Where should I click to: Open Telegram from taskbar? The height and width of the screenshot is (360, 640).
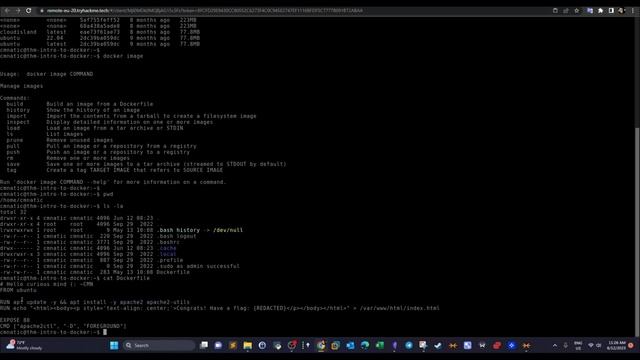point(409,345)
